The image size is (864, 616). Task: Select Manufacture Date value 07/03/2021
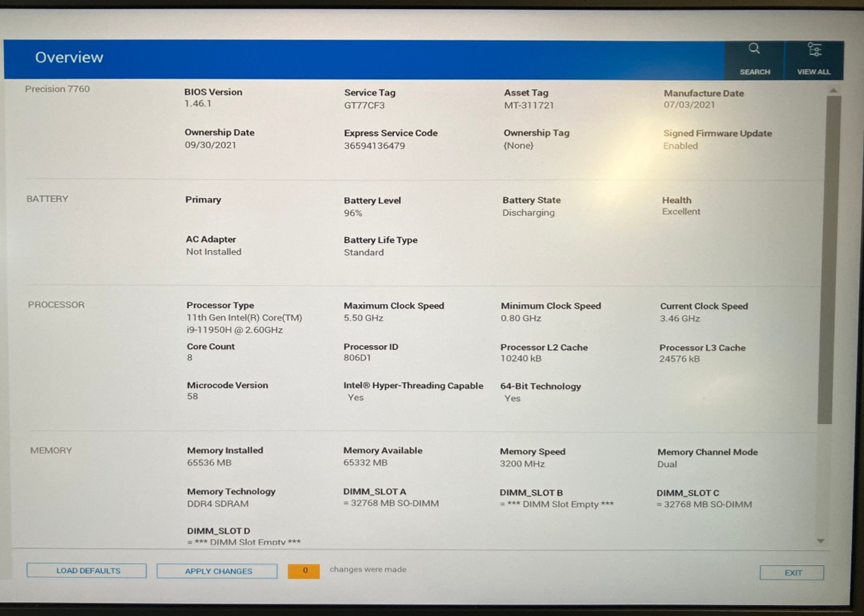point(689,104)
